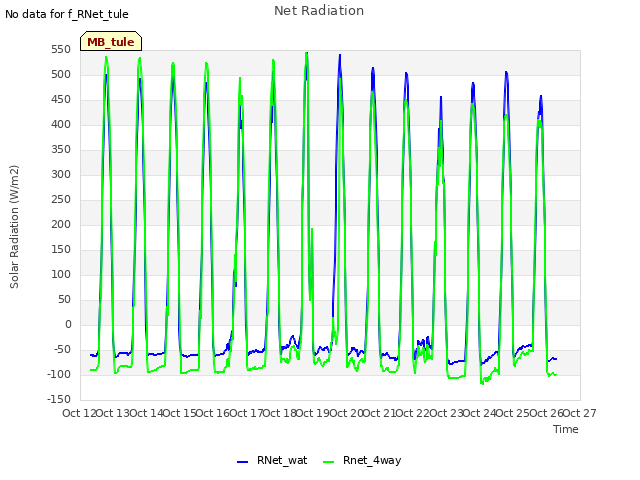Viewport: 640px width, 480px height.
Task: Click the 50 y-axis tick label
Action: [64, 300]
